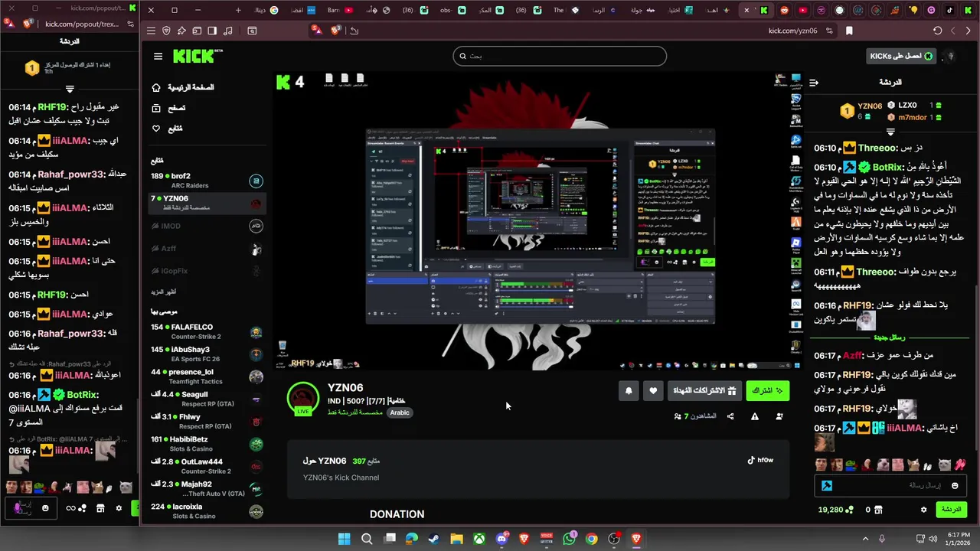Screen dimensions: 980x551
Task: Open Discord from the taskbar
Action: pos(501,539)
